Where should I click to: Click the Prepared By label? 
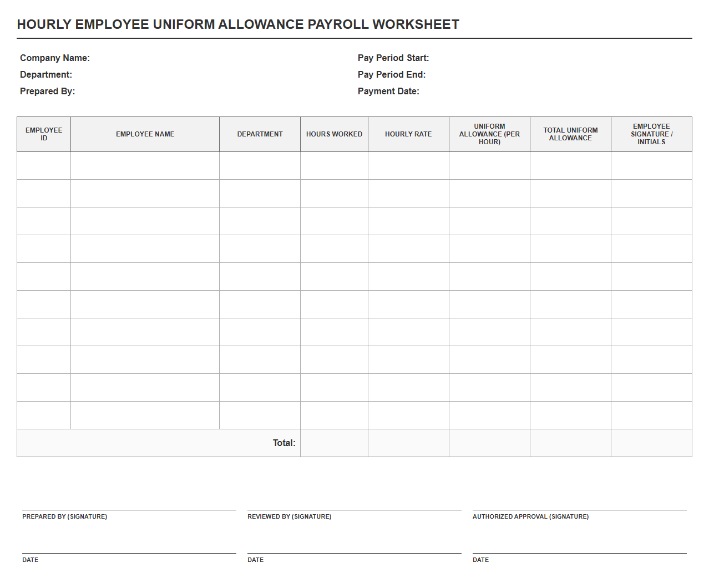pos(48,91)
